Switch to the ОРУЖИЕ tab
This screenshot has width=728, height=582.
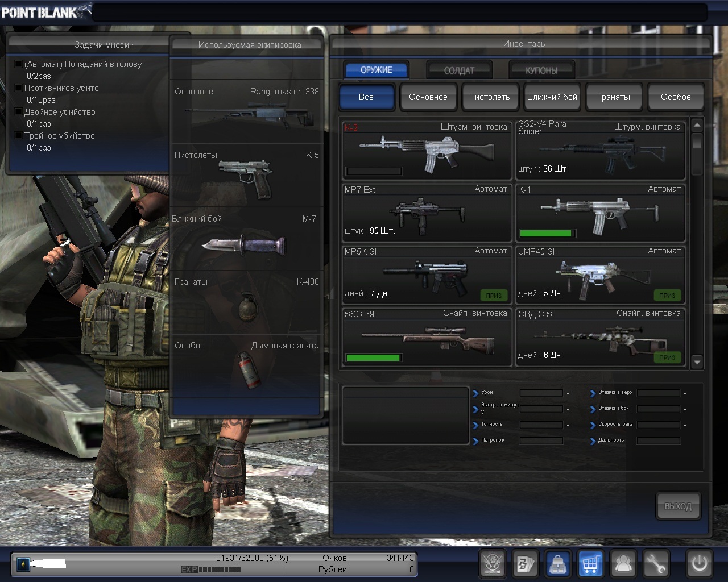(x=376, y=70)
